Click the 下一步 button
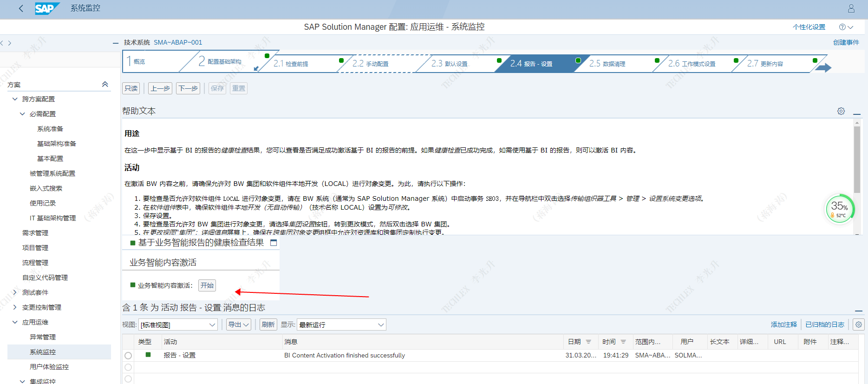Viewport: 868px width, 384px height. [x=188, y=88]
